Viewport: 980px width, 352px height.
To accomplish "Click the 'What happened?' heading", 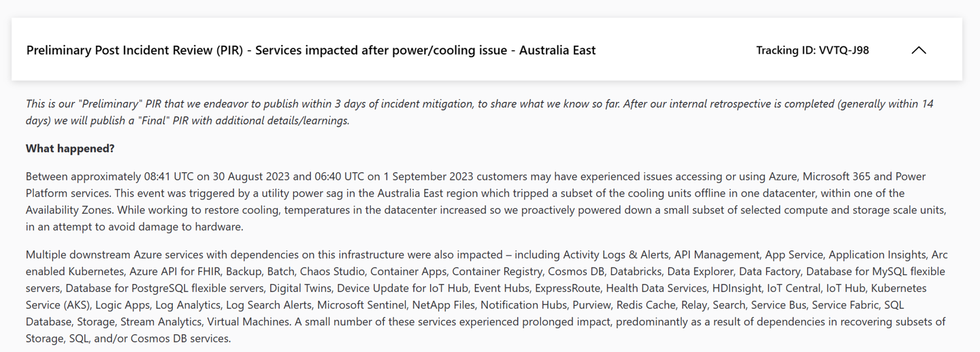I will pyautogui.click(x=70, y=148).
